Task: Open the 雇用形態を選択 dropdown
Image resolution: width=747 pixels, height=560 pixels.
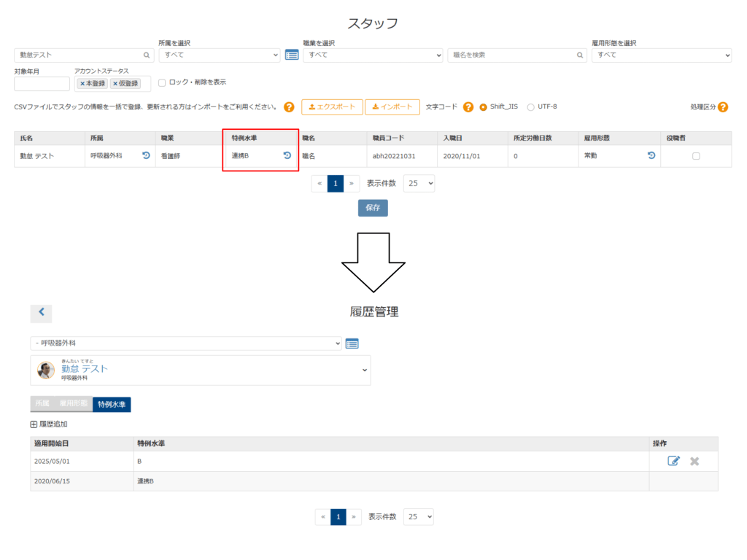Action: click(x=661, y=55)
